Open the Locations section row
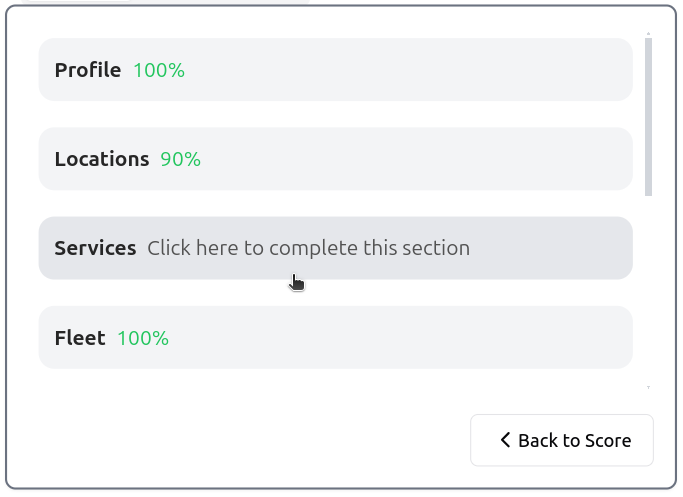Screen dimensions: 683x497 point(335,159)
